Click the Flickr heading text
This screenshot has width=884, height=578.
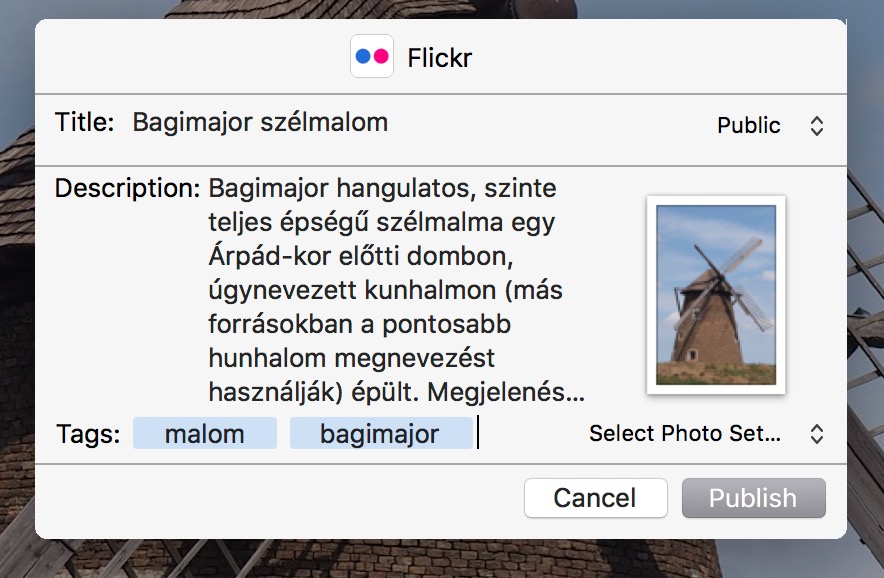tap(440, 58)
